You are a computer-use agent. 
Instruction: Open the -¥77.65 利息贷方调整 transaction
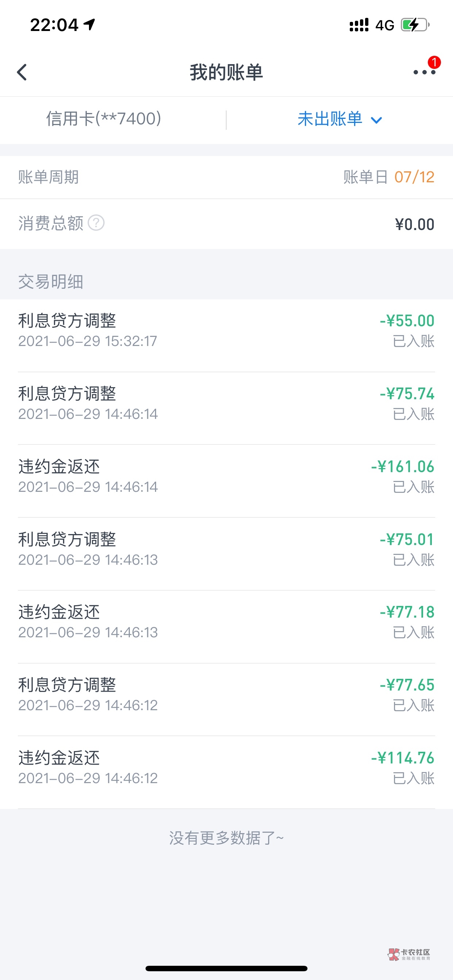coord(226,695)
